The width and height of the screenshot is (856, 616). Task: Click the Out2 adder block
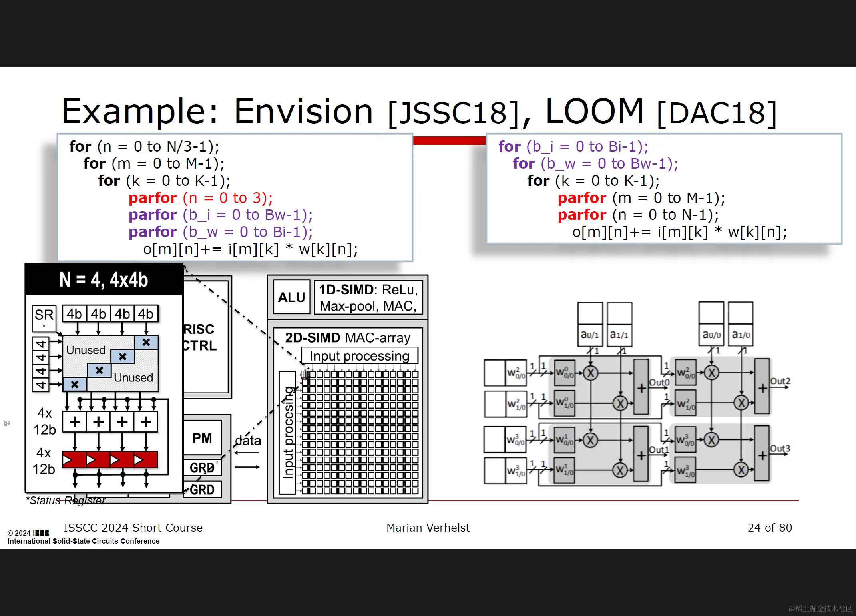762,387
